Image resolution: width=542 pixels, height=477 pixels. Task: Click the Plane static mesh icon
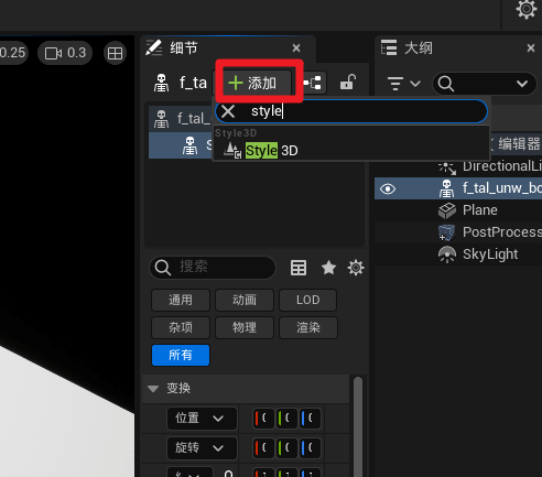447,211
